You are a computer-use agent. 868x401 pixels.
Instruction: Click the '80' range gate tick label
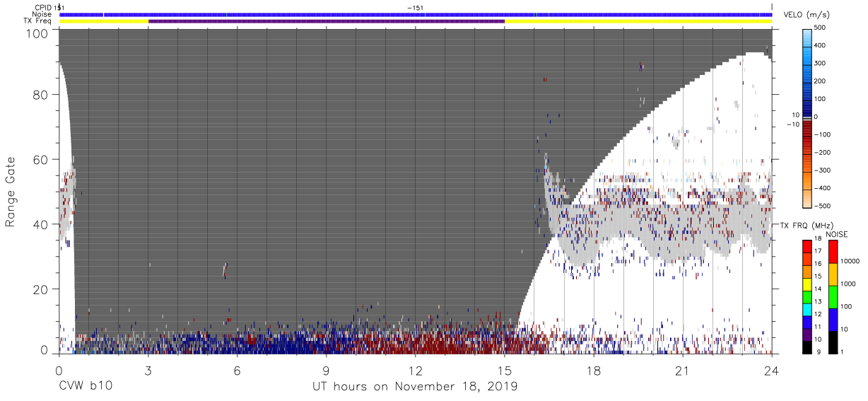(40, 95)
